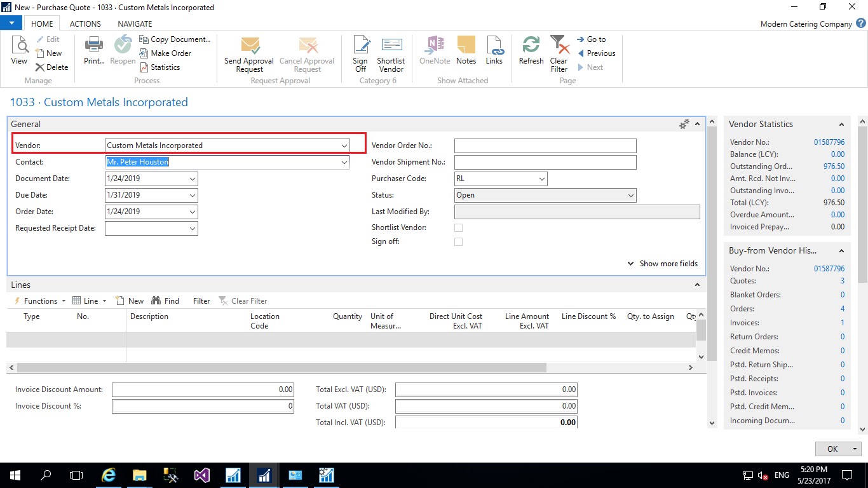Open Order Date picker

click(193, 212)
